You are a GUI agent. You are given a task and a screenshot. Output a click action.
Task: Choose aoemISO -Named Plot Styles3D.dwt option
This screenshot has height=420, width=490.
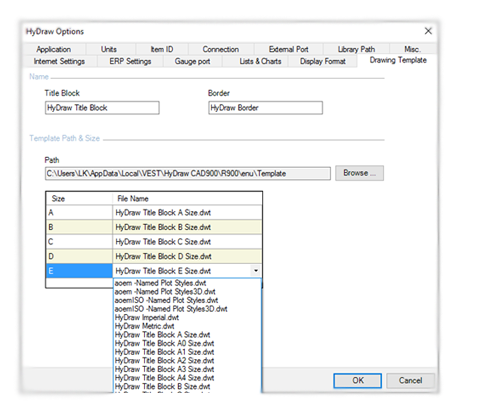click(187, 309)
